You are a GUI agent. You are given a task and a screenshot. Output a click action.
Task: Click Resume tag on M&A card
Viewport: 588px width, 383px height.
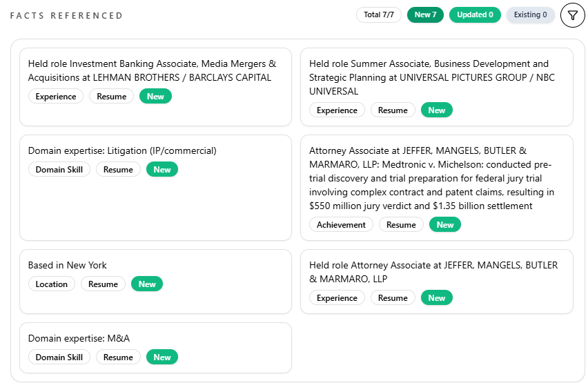click(x=118, y=357)
